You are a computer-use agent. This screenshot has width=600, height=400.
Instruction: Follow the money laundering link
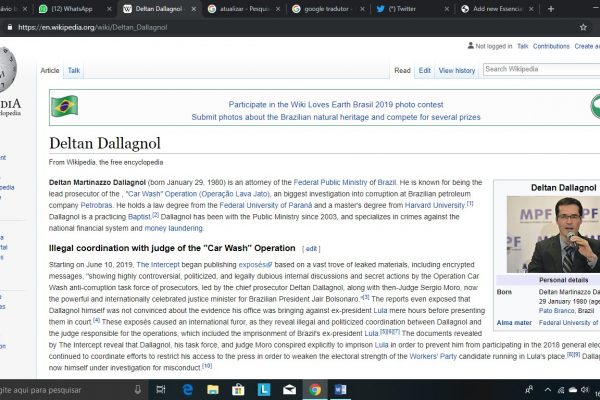click(174, 229)
